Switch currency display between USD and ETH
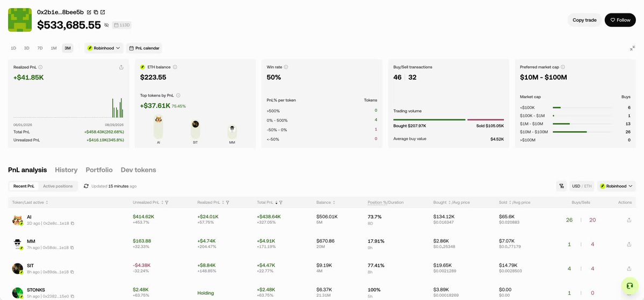 [x=582, y=186]
